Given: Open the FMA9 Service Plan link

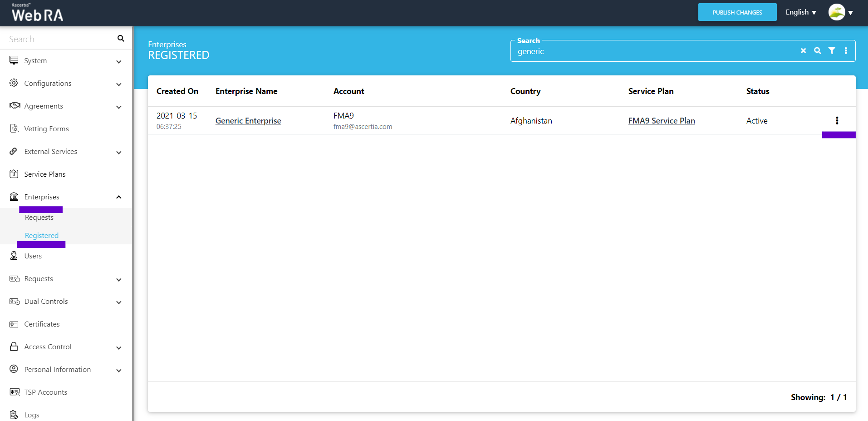Looking at the screenshot, I should [x=661, y=121].
